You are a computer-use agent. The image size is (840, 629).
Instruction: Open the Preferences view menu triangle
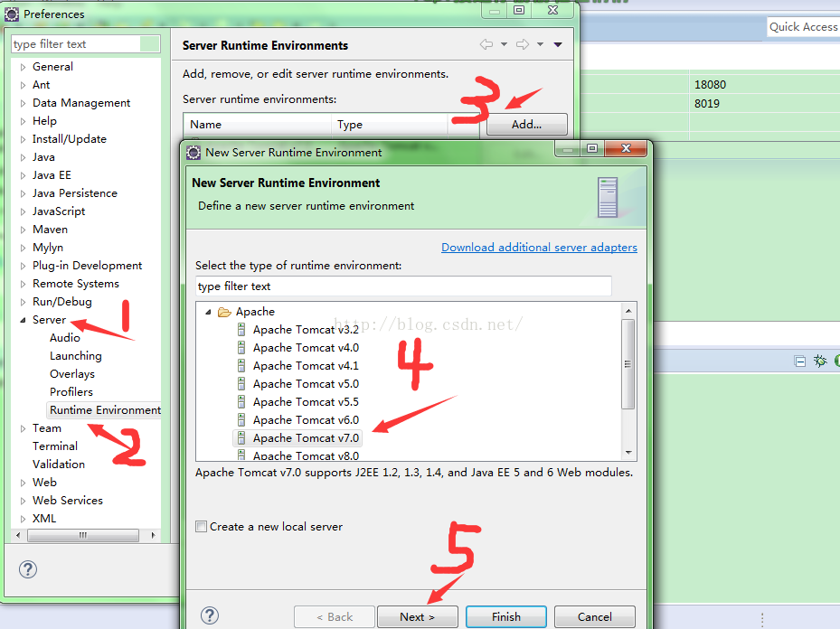pos(558,45)
